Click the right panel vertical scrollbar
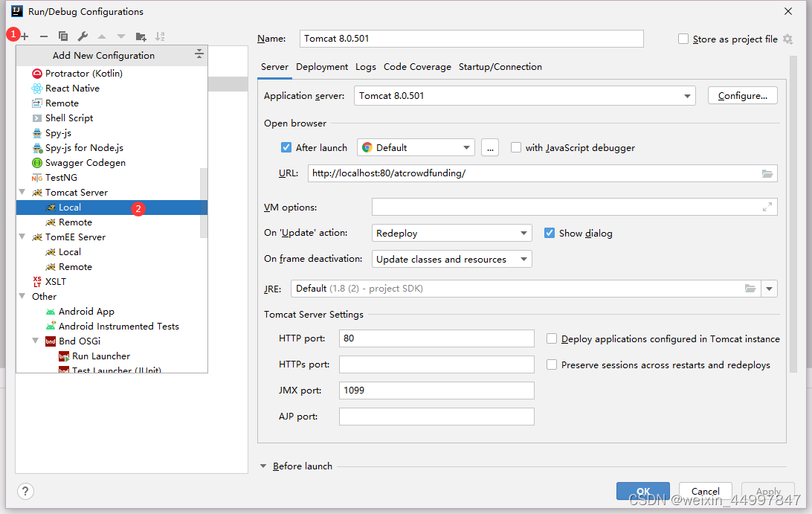812x514 pixels. coord(793,214)
